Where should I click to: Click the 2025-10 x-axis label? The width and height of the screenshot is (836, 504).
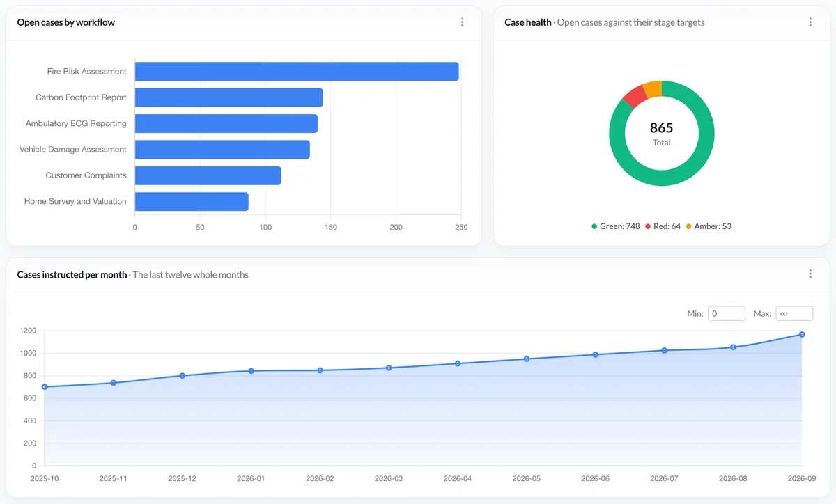coord(45,479)
